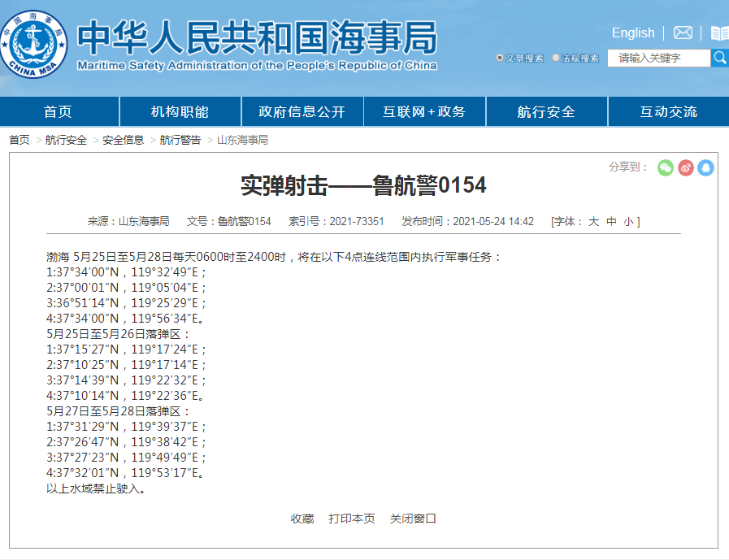Screen dimensions: 729x560
Task: Go to 航行警告 in breadcrumb
Action: tap(180, 140)
